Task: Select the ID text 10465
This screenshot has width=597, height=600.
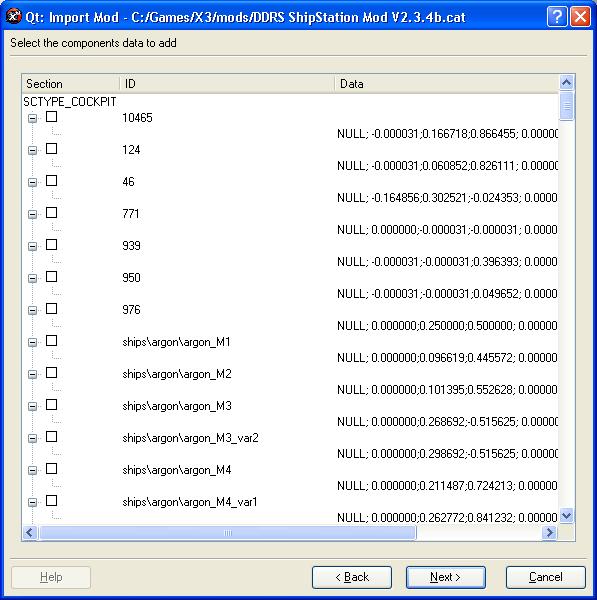Action: point(137,117)
